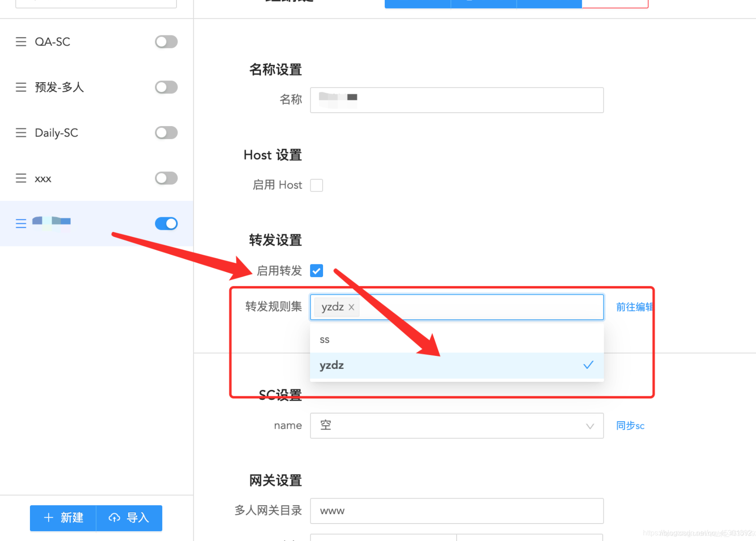
Task: Enable the QA-SC toggle switch
Action: click(166, 42)
